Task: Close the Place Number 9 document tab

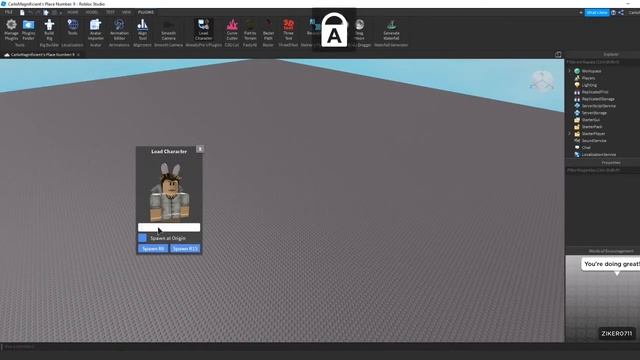Action: click(78, 54)
